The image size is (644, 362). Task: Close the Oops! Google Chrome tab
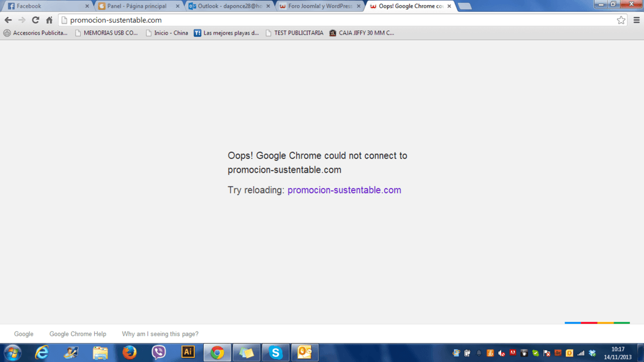tap(449, 6)
